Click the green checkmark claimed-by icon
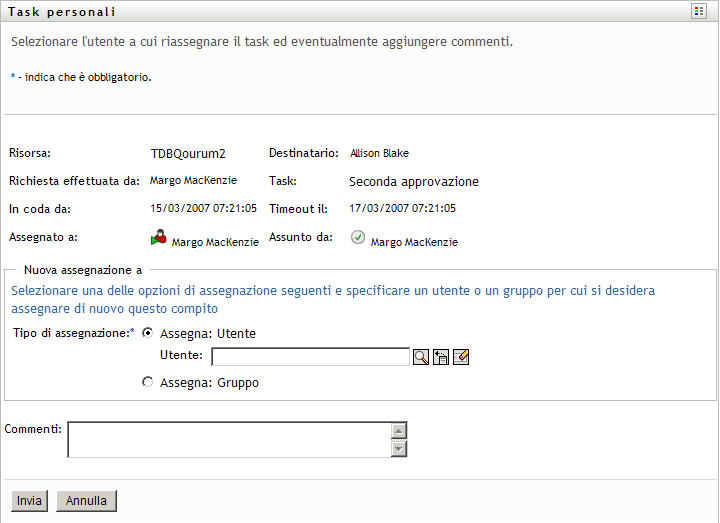The image size is (720, 523). [x=358, y=238]
